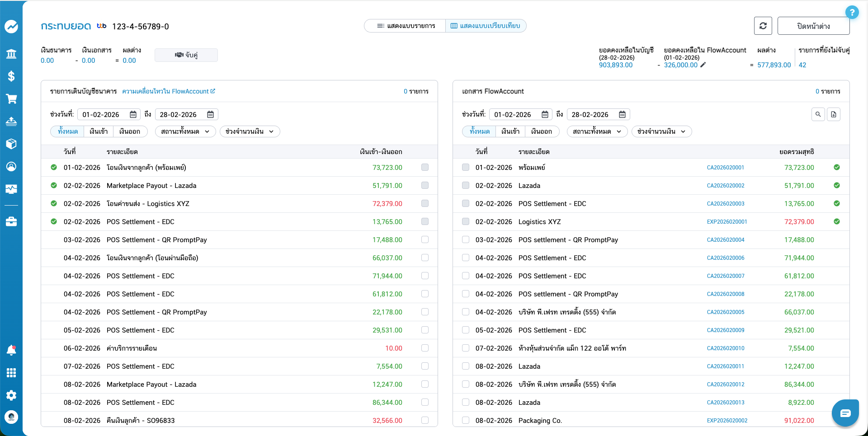The image size is (868, 436).
Task: Open ความเคลื่อนไหวใน FlowAccount link
Action: [x=168, y=91]
